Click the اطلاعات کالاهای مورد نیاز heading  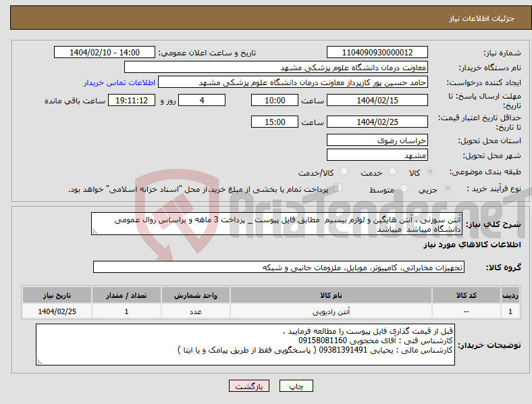click(472, 245)
